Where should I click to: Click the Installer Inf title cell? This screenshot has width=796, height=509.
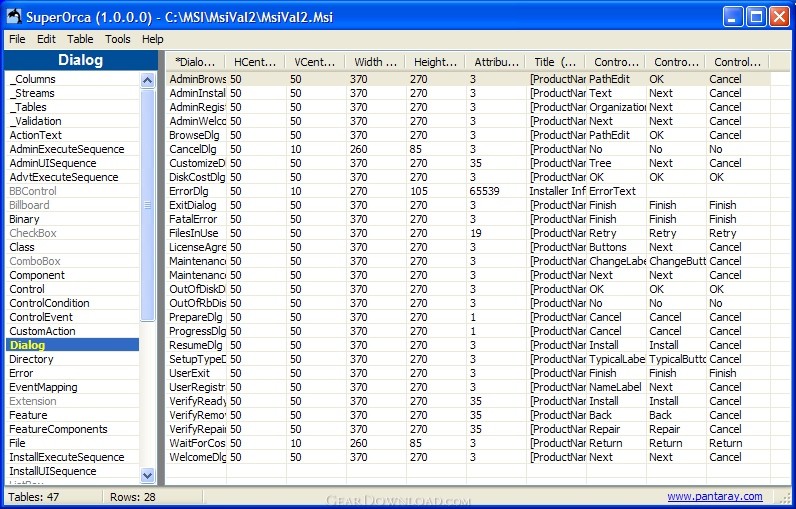556,191
